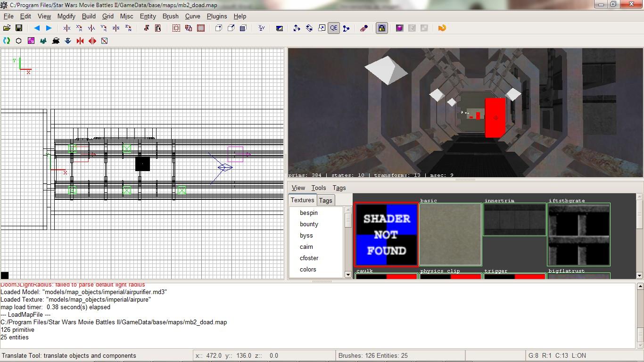This screenshot has height=362, width=644.
Task: Toggle the texture lock padlock button
Action: 382,28
